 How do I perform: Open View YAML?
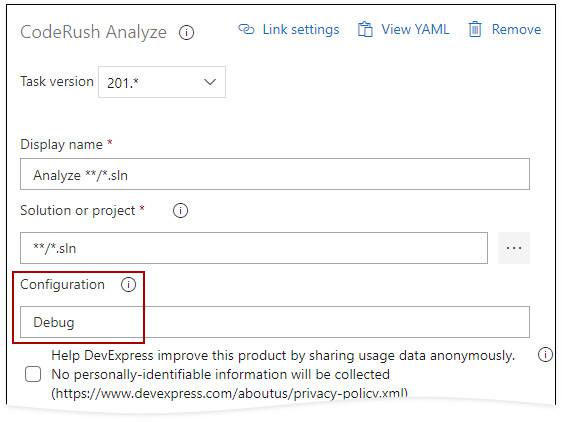(415, 29)
